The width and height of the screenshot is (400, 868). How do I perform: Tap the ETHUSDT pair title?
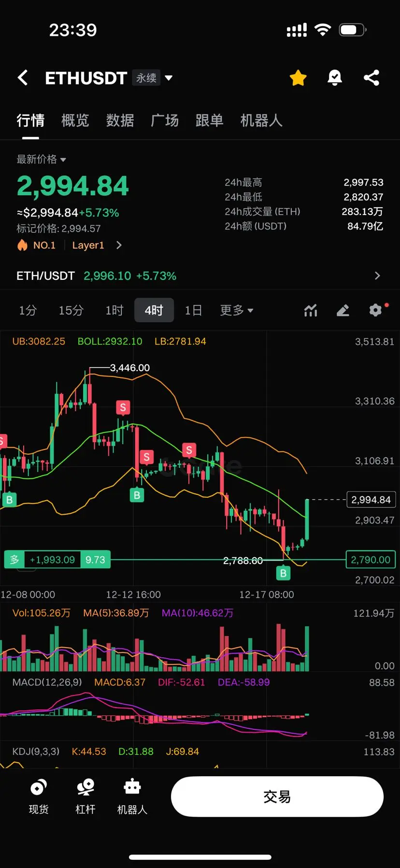(86, 78)
